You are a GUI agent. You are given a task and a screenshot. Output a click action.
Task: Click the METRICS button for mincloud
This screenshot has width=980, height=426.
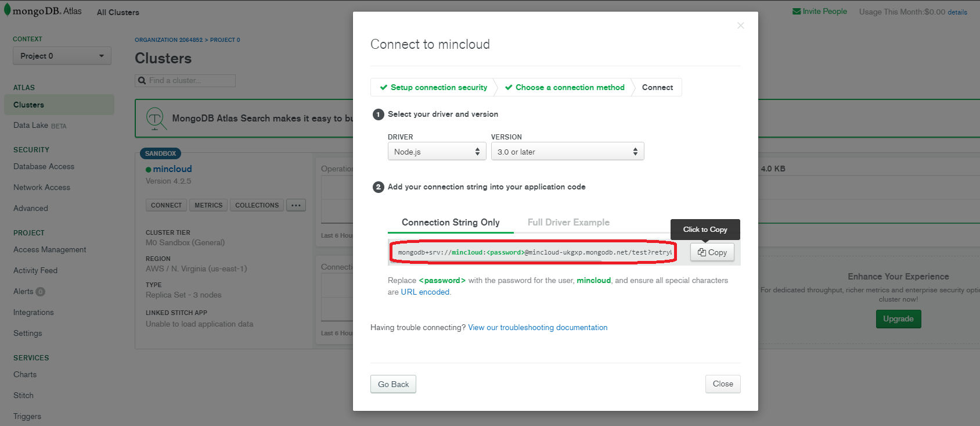click(x=208, y=205)
